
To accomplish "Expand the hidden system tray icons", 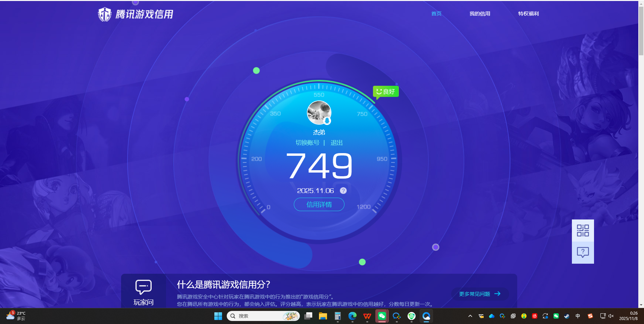I will 470,316.
